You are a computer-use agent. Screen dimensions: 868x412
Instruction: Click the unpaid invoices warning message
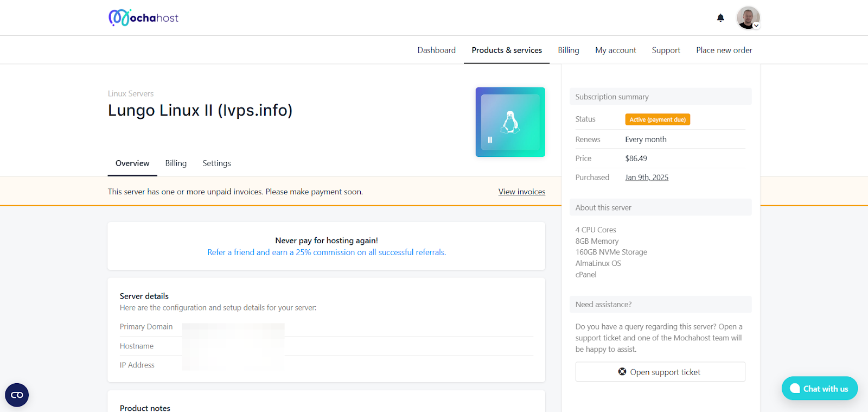tap(235, 192)
